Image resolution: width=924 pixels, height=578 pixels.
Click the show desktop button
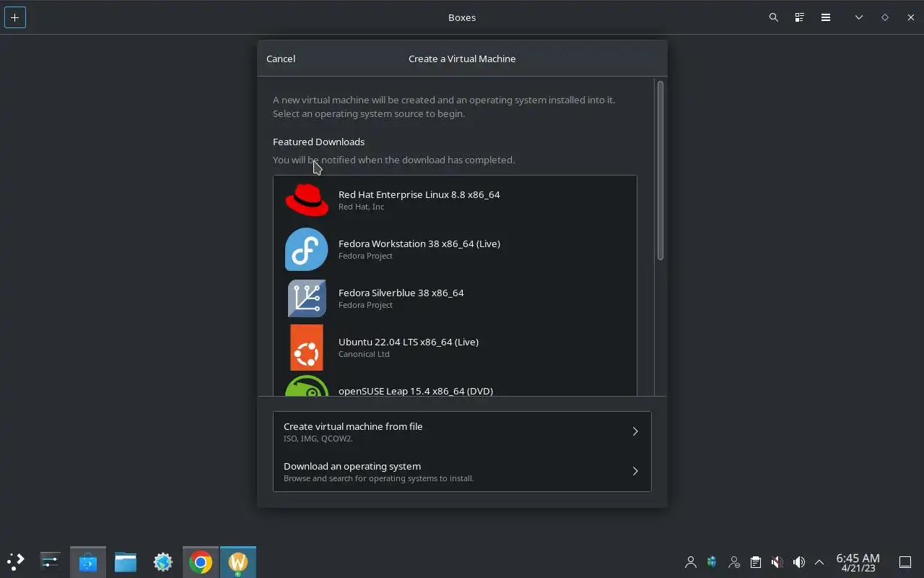[x=905, y=562]
